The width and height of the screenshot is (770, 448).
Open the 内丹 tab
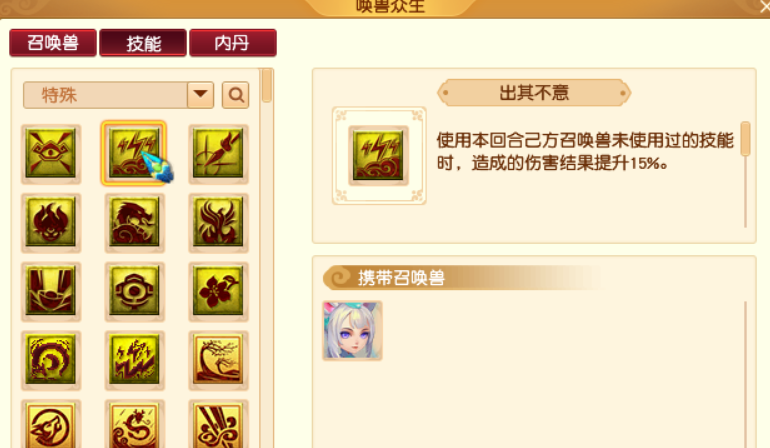pos(233,43)
